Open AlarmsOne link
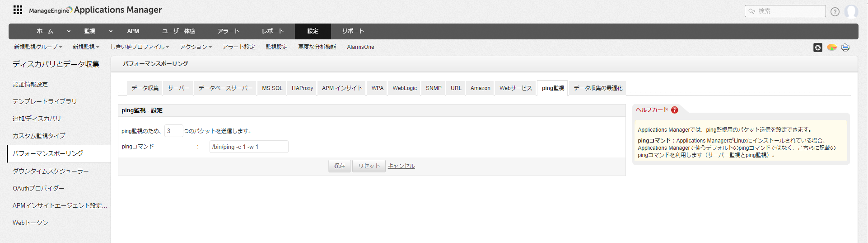868x243 pixels. 360,47
